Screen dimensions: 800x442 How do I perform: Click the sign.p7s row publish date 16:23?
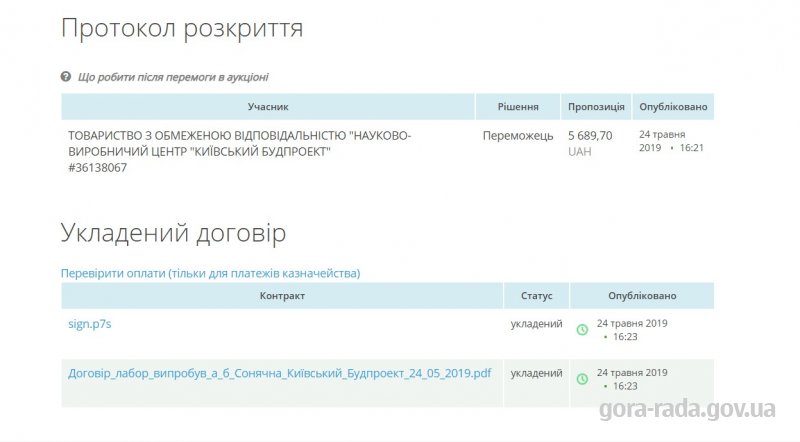pyautogui.click(x=632, y=330)
